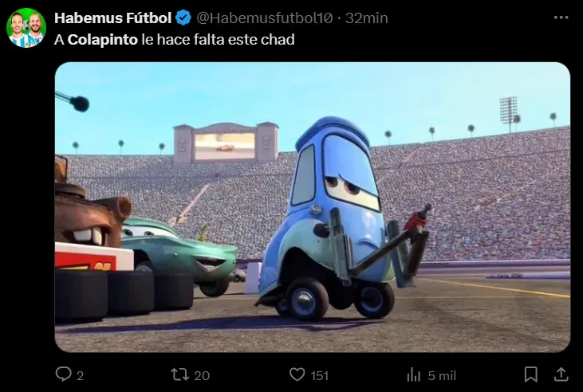The height and width of the screenshot is (392, 583).
Task: Click the 5 mil views count
Action: pos(442,375)
